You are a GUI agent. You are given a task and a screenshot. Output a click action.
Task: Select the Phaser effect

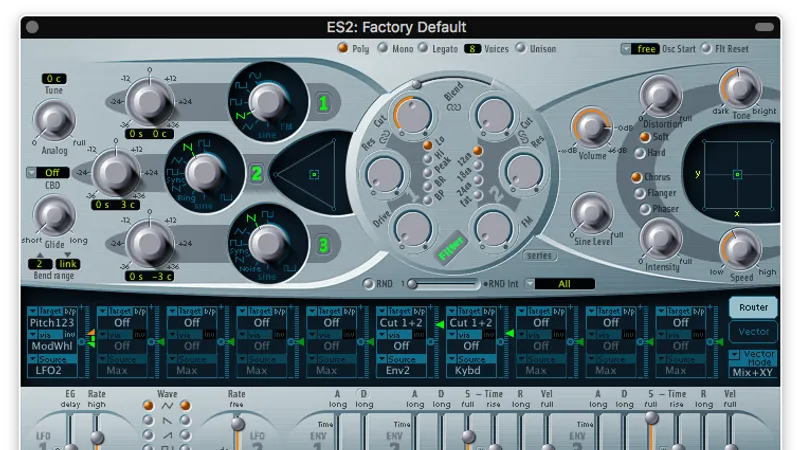[x=645, y=209]
